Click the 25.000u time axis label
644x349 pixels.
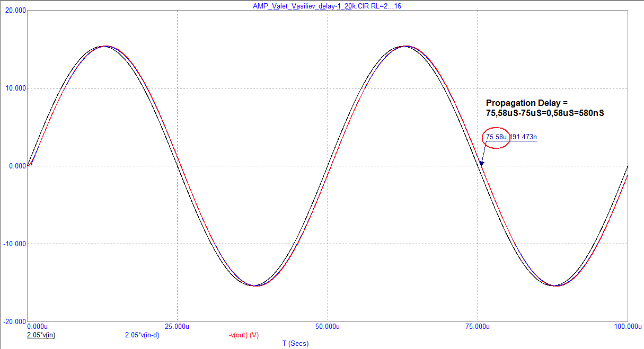click(178, 328)
